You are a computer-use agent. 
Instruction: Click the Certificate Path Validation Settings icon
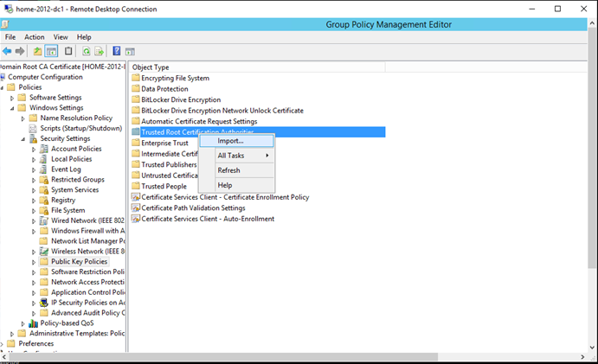click(x=136, y=208)
